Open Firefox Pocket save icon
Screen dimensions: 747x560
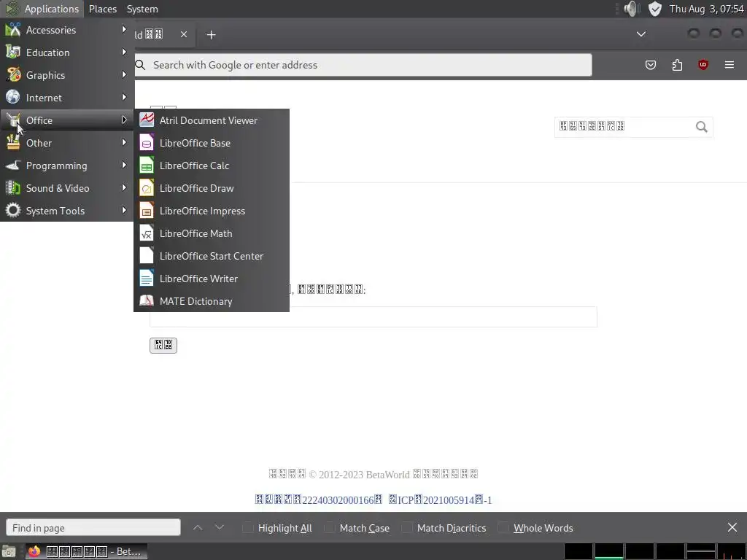tap(650, 65)
